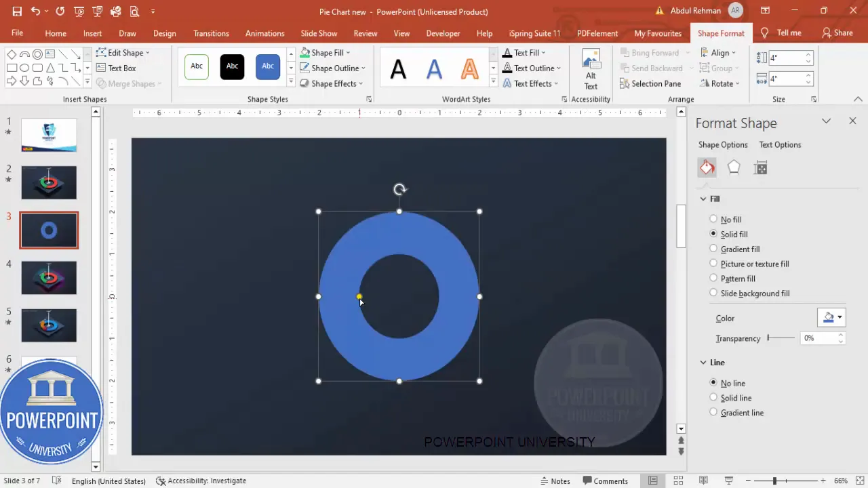868x488 pixels.
Task: Open the Notes pane from status bar
Action: pos(555,481)
